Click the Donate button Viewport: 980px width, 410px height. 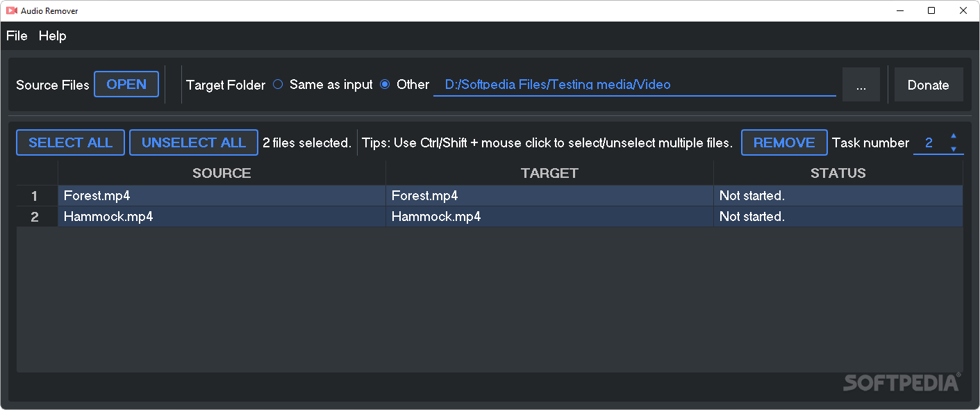(x=929, y=84)
